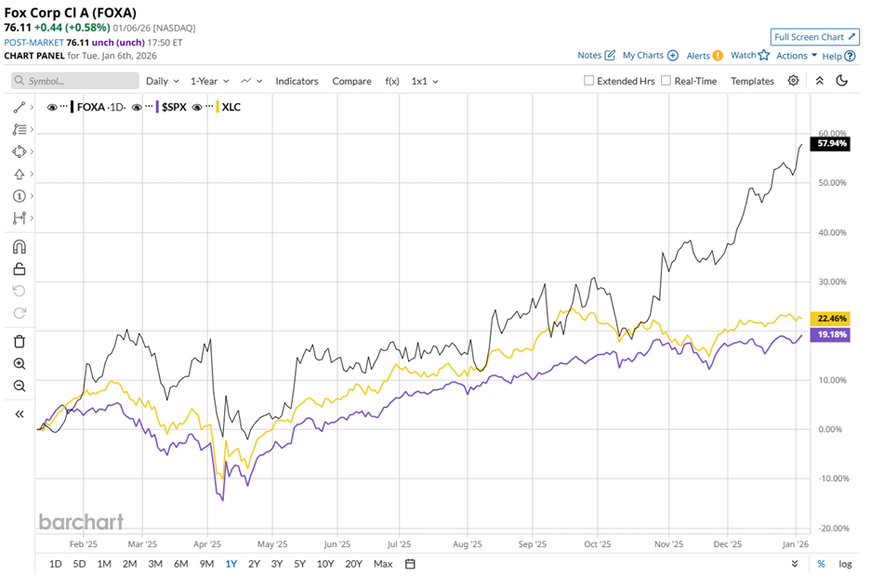Open the Daily frequency dropdown

162,81
